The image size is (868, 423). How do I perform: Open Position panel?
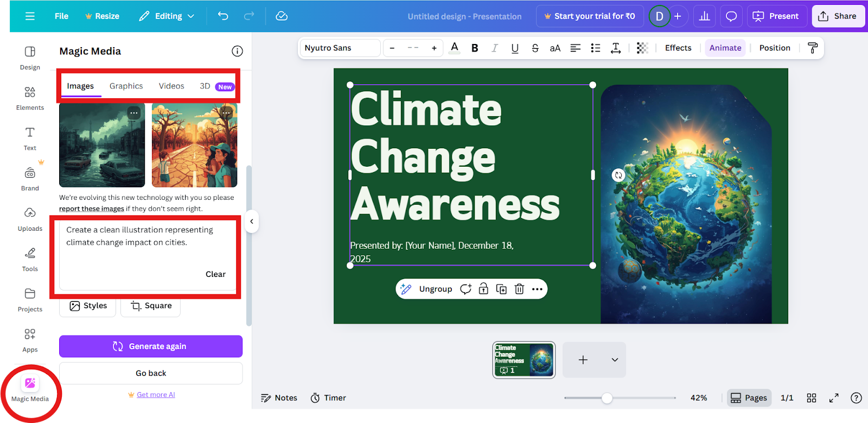[x=775, y=48]
